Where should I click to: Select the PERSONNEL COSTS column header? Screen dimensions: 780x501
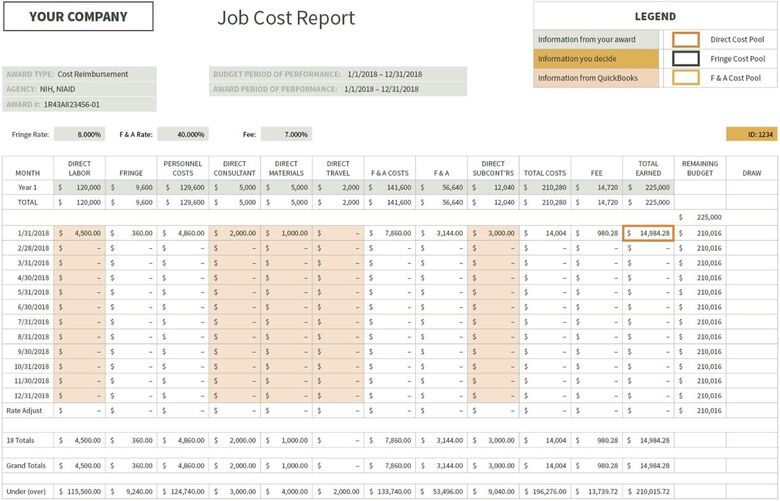click(183, 168)
